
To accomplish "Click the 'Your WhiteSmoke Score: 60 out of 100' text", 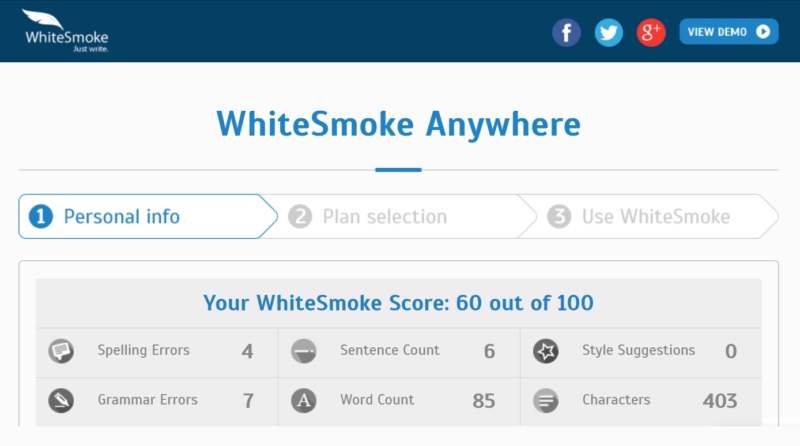I will click(x=398, y=303).
